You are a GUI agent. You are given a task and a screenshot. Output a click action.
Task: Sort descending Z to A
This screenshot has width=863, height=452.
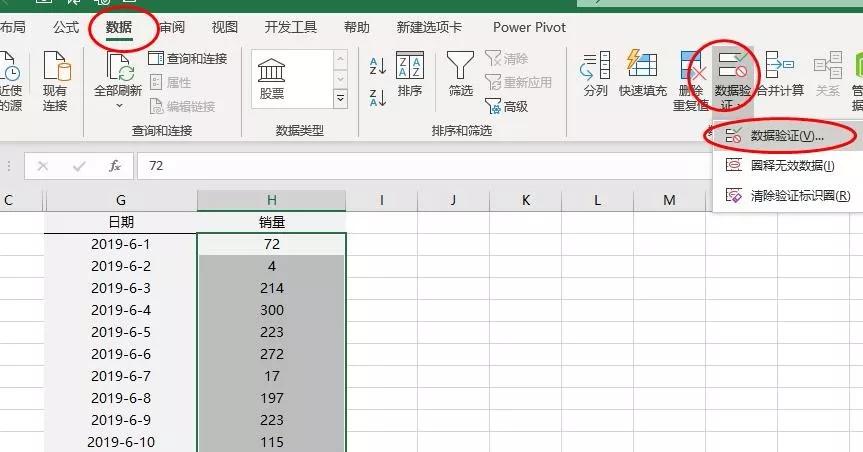tap(378, 98)
